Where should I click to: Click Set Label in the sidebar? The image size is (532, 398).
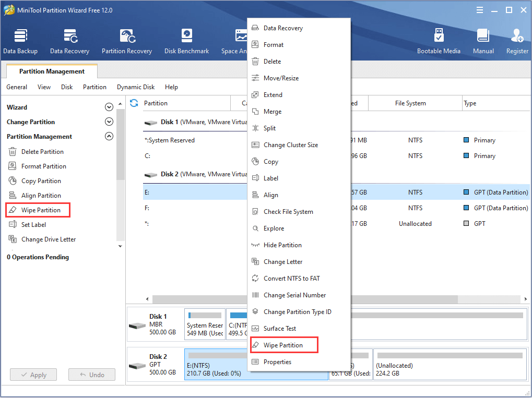point(27,224)
